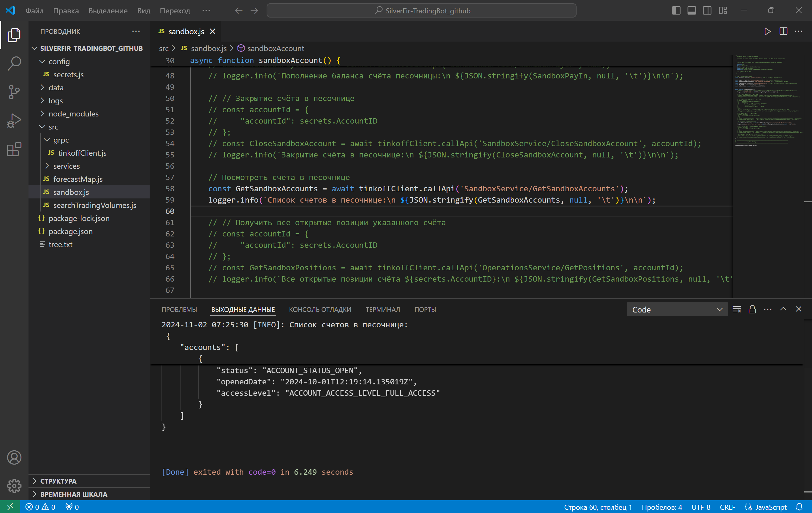Toggle the ПРОБЛЕМЫ tab in panel
Viewport: 812px width, 513px height.
(x=179, y=309)
